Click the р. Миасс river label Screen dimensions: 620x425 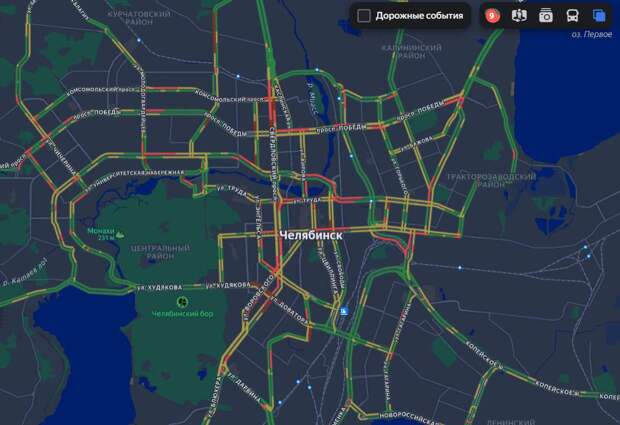coord(312,99)
